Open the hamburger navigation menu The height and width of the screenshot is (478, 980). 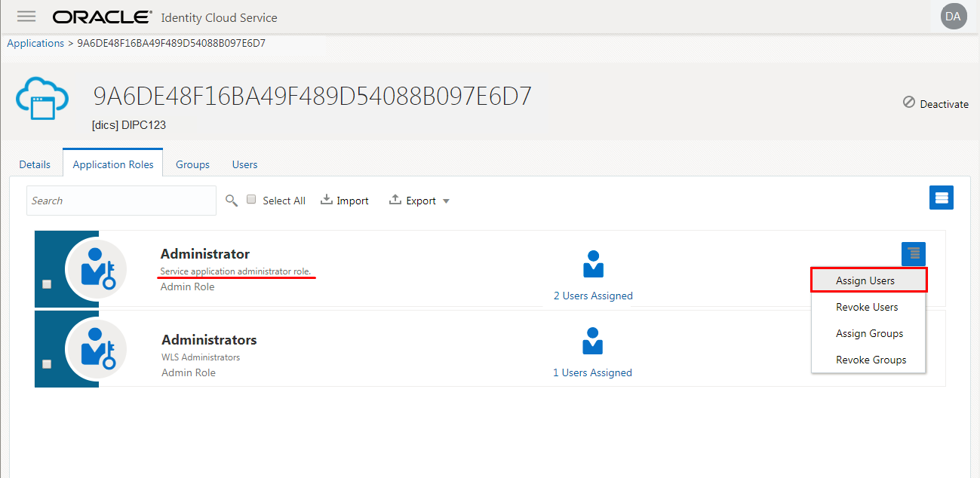(x=26, y=17)
